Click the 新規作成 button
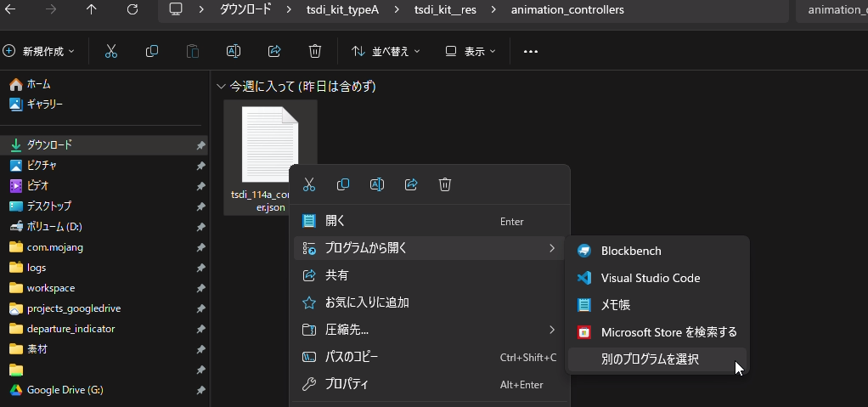Image resolution: width=868 pixels, height=407 pixels. (x=39, y=51)
